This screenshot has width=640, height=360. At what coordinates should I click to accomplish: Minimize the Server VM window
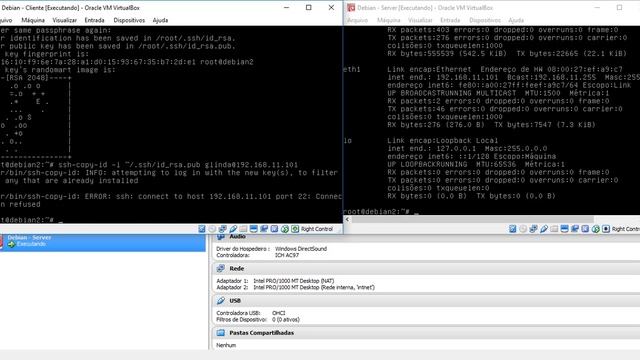[597, 8]
